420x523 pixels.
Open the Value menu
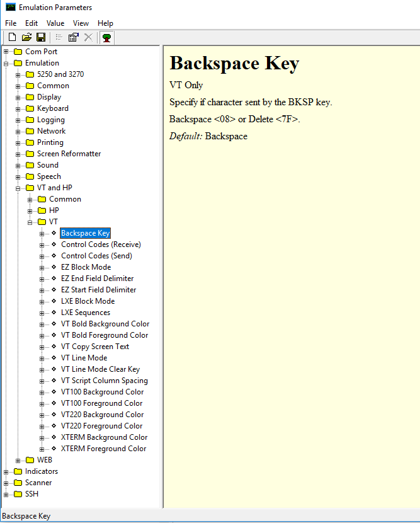(x=55, y=23)
